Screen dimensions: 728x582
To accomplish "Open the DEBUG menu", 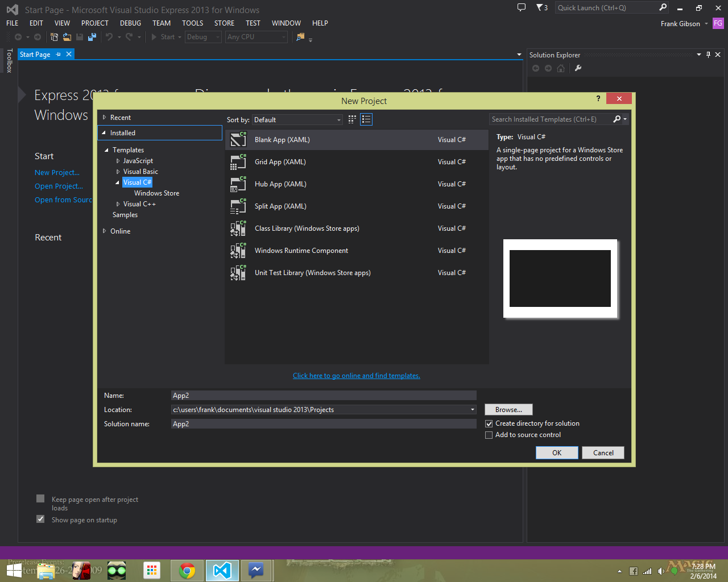I will 130,23.
